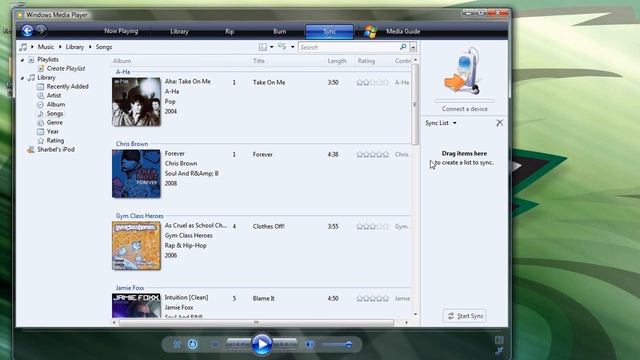
Task: Mute the sound with the speaker icon
Action: click(309, 344)
